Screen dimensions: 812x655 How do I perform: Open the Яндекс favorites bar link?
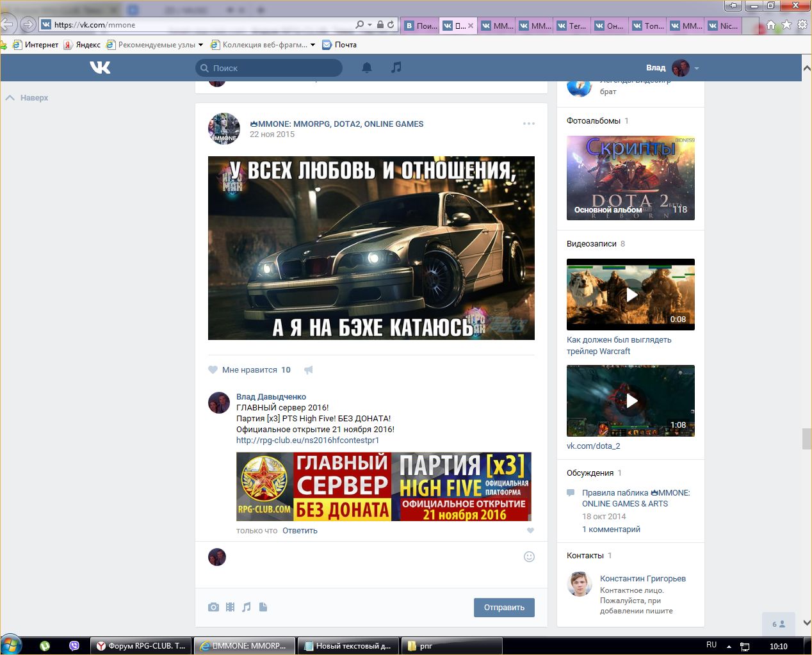point(82,45)
